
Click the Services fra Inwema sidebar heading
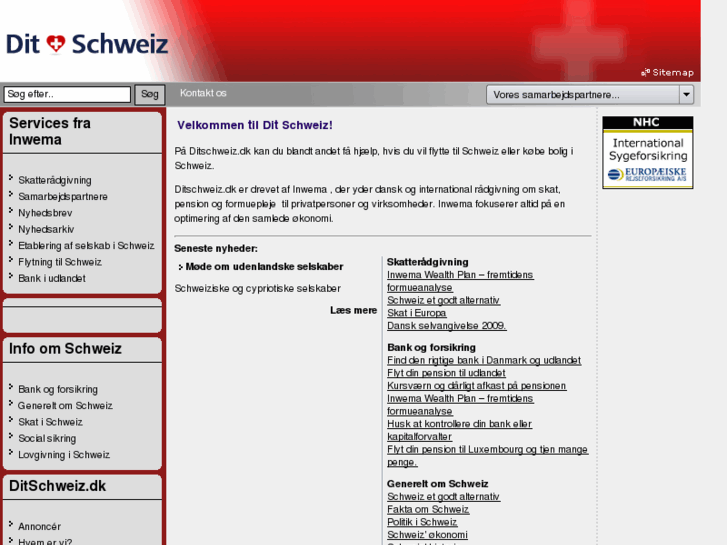50,131
